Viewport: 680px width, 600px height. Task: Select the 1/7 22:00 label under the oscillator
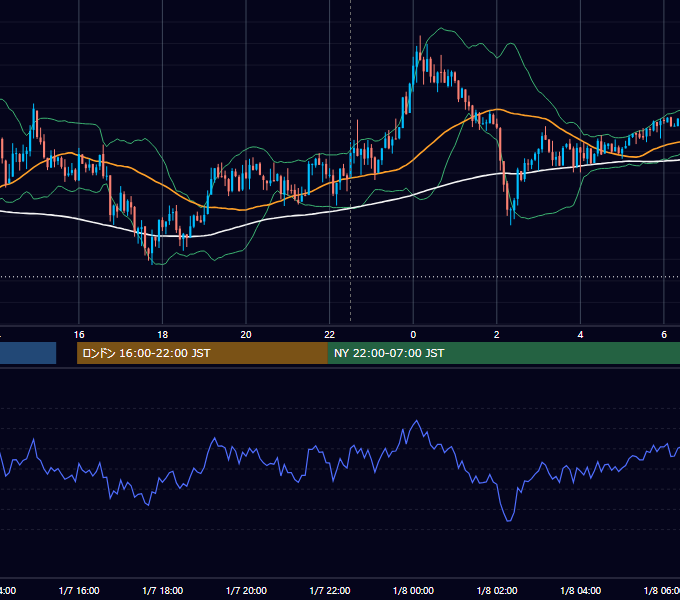[x=330, y=590]
